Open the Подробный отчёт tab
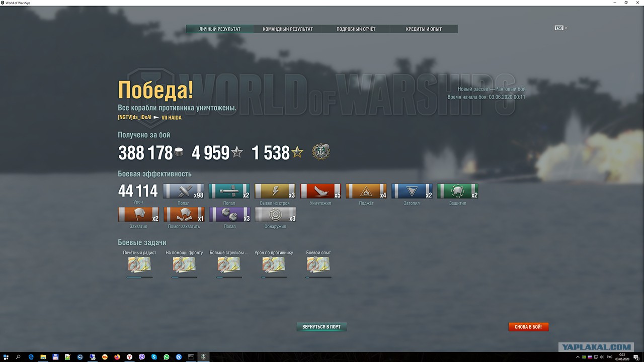Viewport: 644px width, 362px height. click(356, 29)
